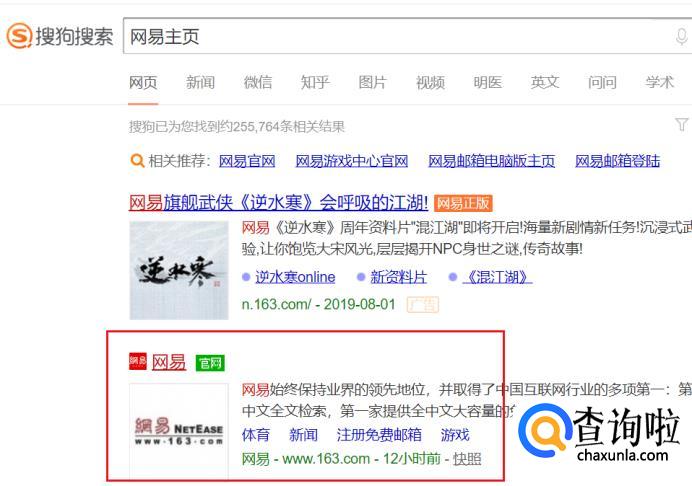This screenshot has width=692, height=486.
Task: Open the 新资料片 sublink
Action: click(399, 277)
